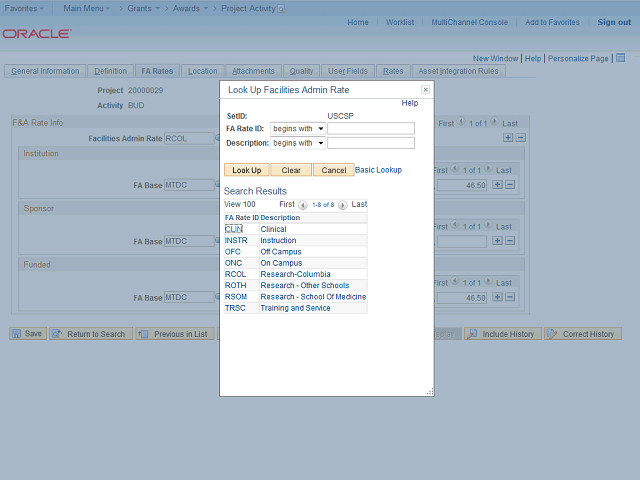The height and width of the screenshot is (480, 640).
Task: Click View 100 in search results
Action: click(x=240, y=204)
